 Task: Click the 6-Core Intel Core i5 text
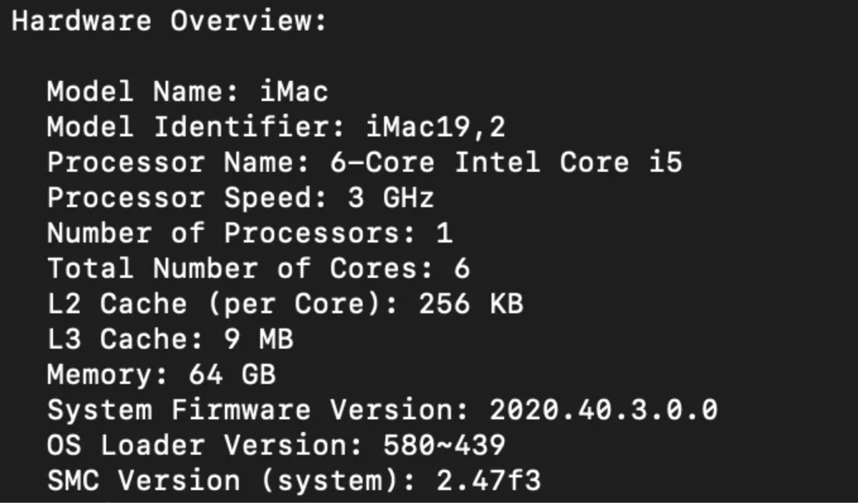[505, 163]
